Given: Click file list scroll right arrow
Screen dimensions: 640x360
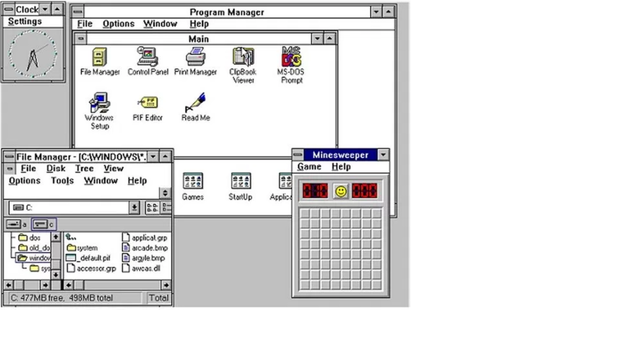Looking at the screenshot, I should click(166, 285).
